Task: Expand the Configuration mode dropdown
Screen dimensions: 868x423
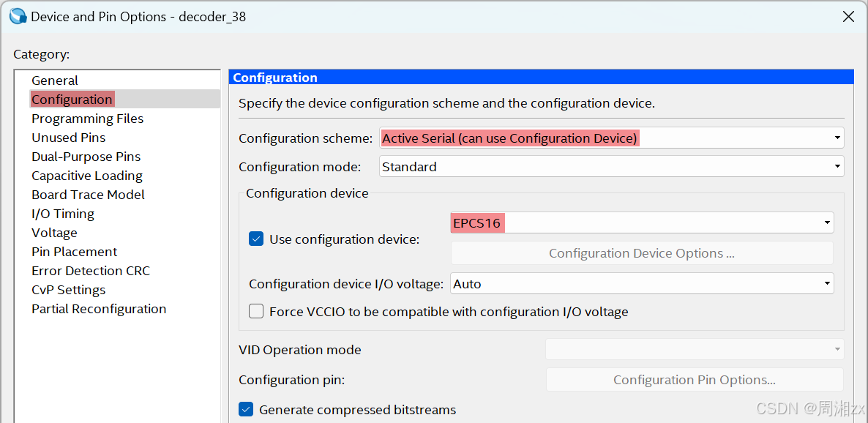Action: (x=612, y=167)
